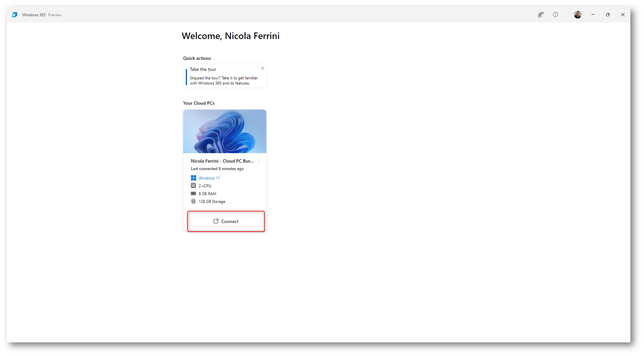The width and height of the screenshot is (644, 356).
Task: Open Cloud PC three-dot options menu
Action: (x=259, y=161)
